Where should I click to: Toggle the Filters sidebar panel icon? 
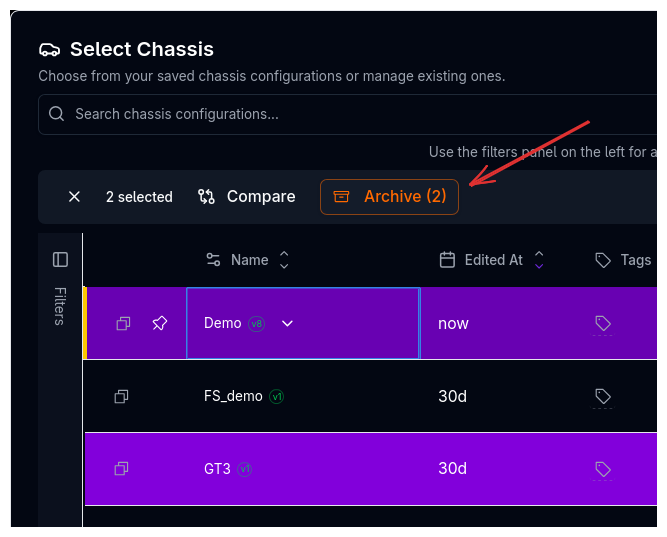click(60, 260)
